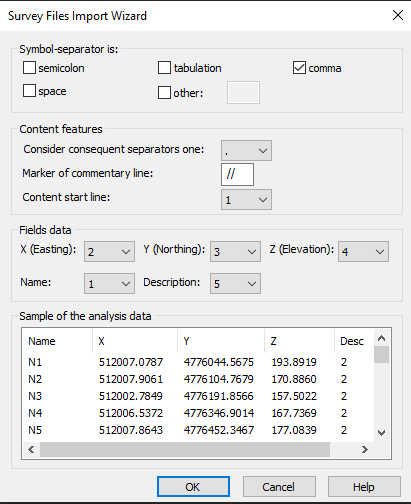
Task: Open Consider consequent separators dropdown
Action: (x=246, y=151)
